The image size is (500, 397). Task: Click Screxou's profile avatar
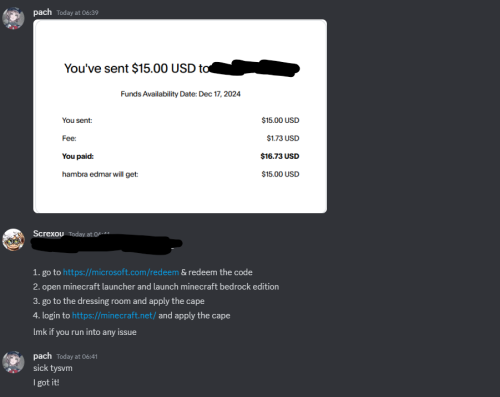coord(13,240)
